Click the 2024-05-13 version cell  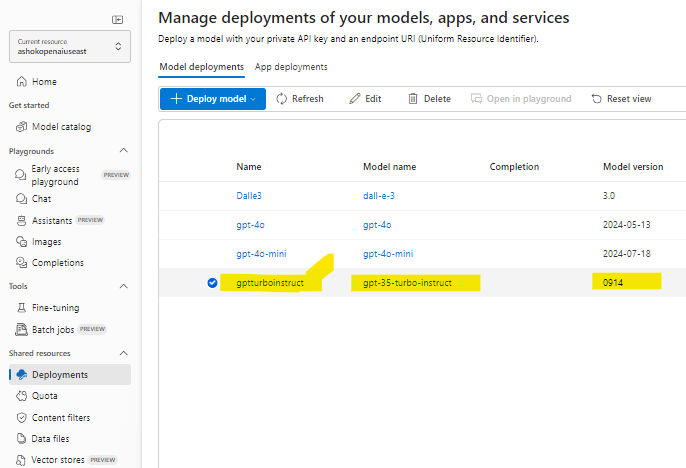click(626, 225)
